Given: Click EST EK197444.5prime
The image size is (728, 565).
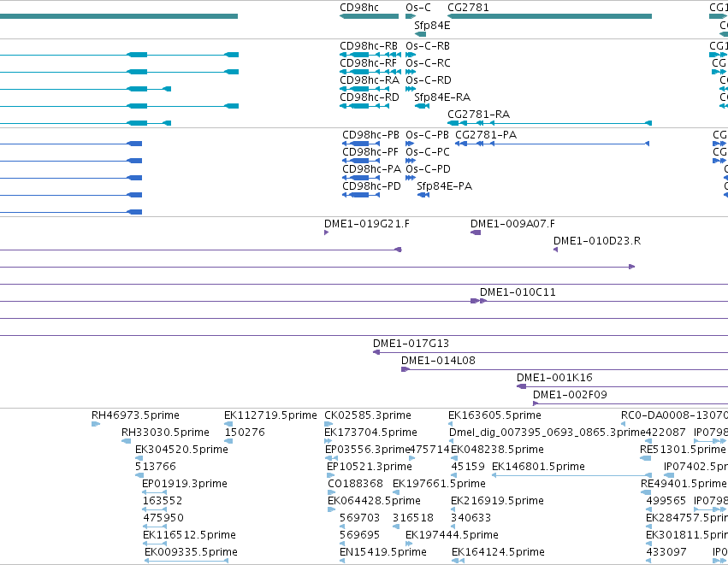Looking at the screenshot, I should coord(452,536).
